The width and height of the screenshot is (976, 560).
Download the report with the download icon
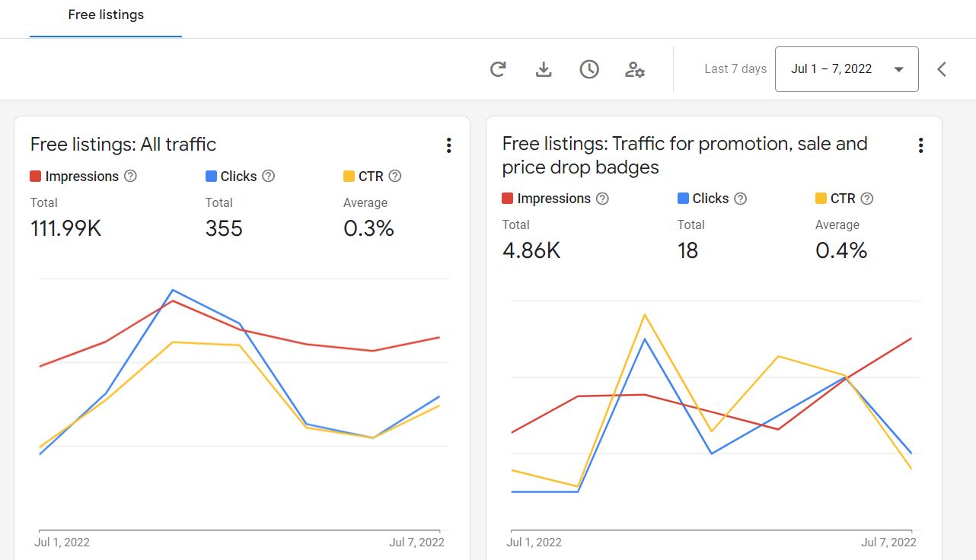(x=544, y=69)
